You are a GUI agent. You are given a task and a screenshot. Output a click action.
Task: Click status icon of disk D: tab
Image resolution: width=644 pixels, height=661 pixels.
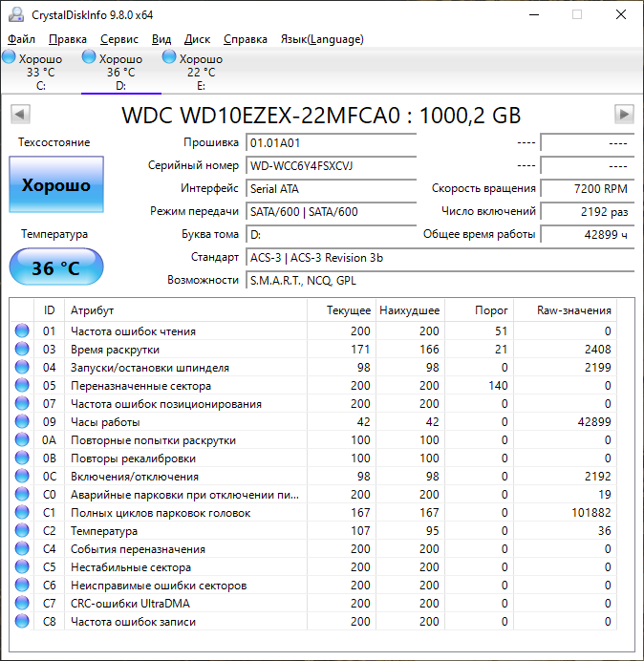pyautogui.click(x=89, y=56)
